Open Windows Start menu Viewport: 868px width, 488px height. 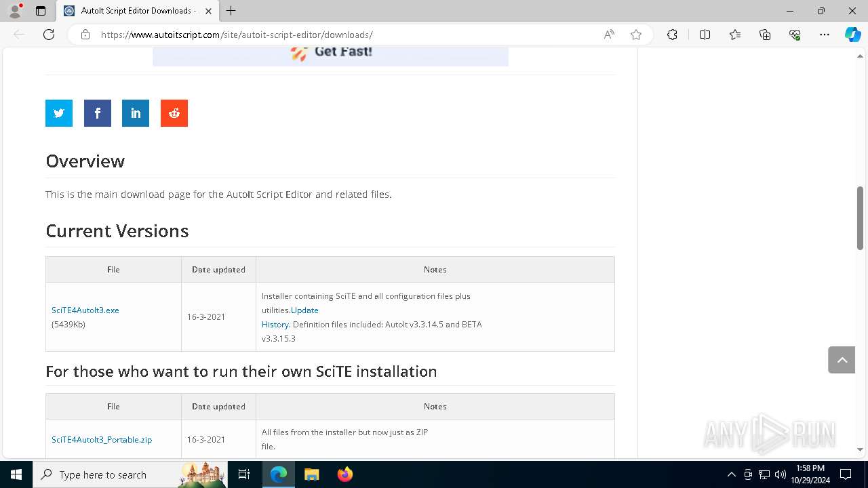point(16,474)
